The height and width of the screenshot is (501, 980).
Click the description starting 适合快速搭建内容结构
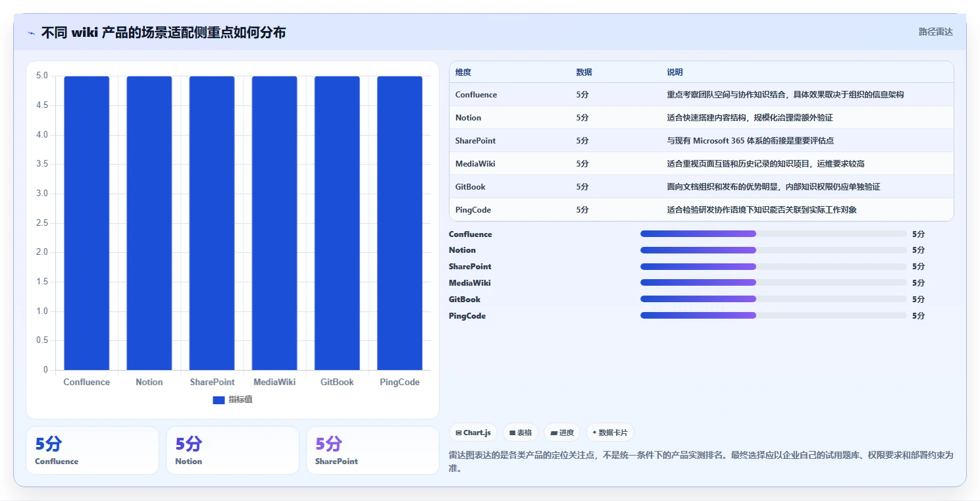[750, 118]
